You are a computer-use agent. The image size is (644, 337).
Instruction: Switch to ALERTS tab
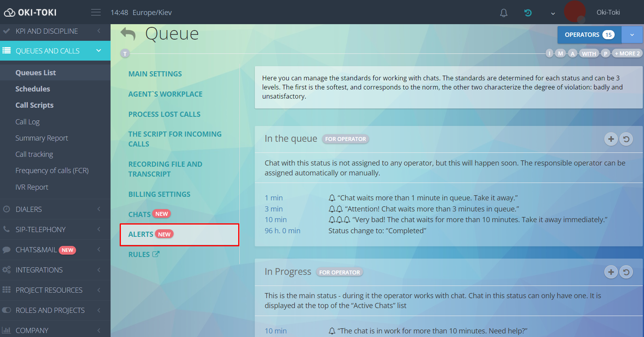[x=180, y=234]
